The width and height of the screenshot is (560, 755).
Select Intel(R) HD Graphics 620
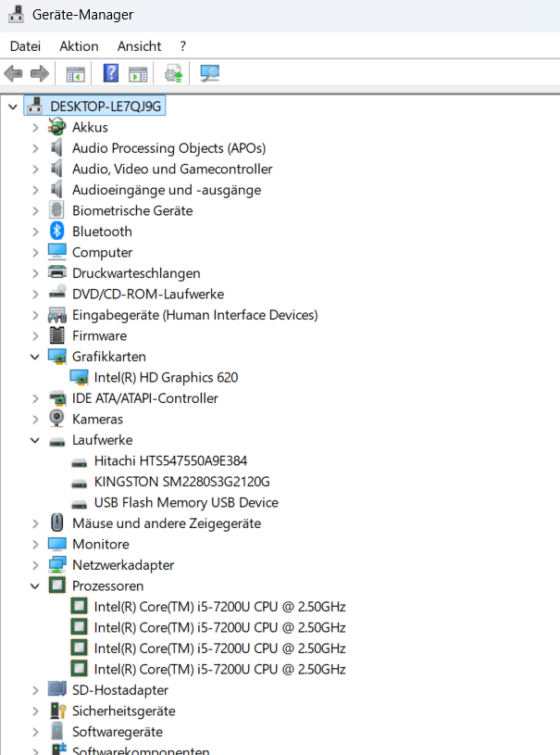[x=166, y=378]
